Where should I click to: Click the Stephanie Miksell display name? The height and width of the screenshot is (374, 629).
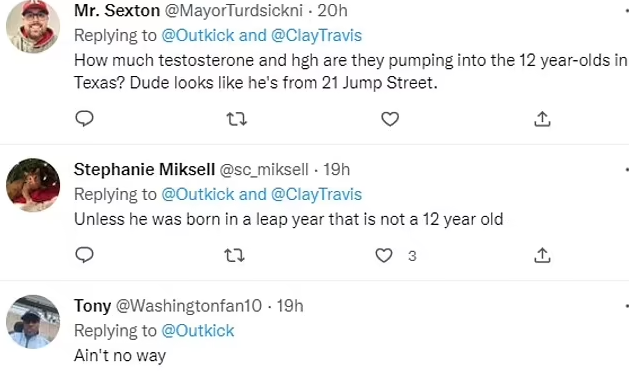click(x=144, y=169)
